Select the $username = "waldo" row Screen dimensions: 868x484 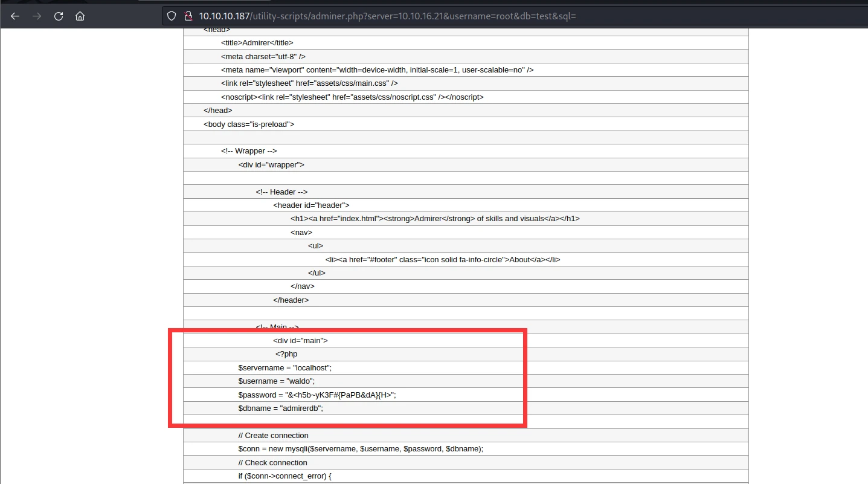point(466,381)
